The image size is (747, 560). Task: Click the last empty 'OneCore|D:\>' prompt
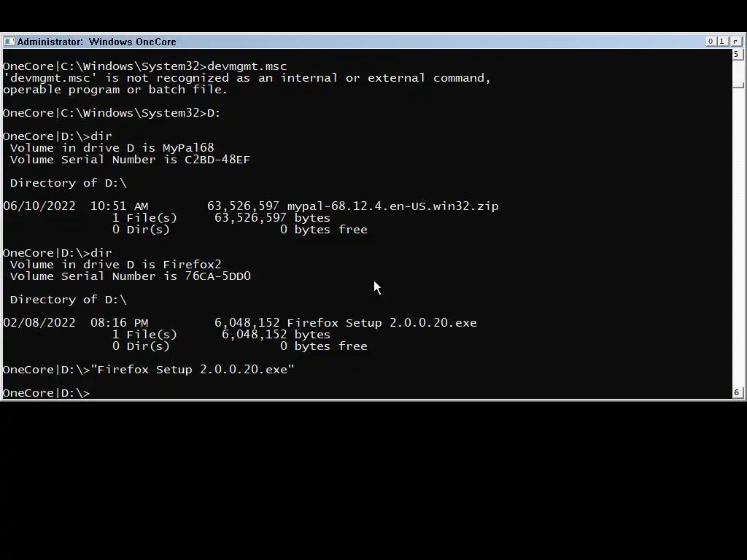click(46, 393)
